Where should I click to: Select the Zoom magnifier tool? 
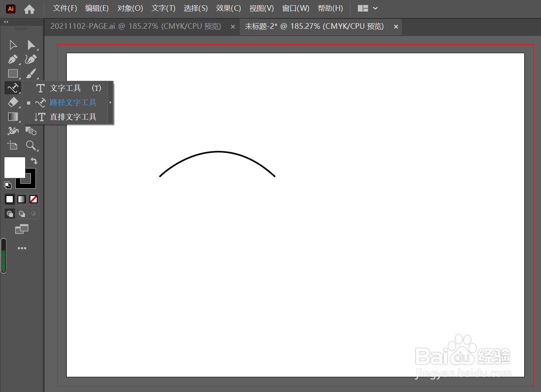point(31,145)
